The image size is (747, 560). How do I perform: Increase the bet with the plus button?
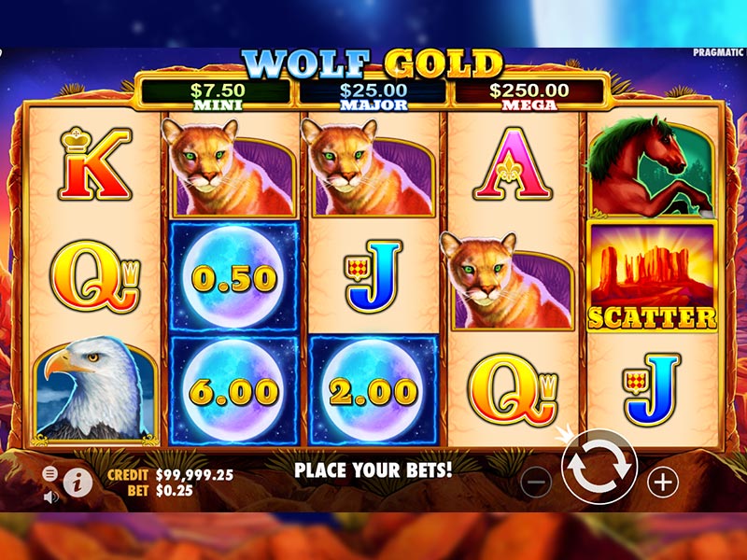click(x=663, y=483)
